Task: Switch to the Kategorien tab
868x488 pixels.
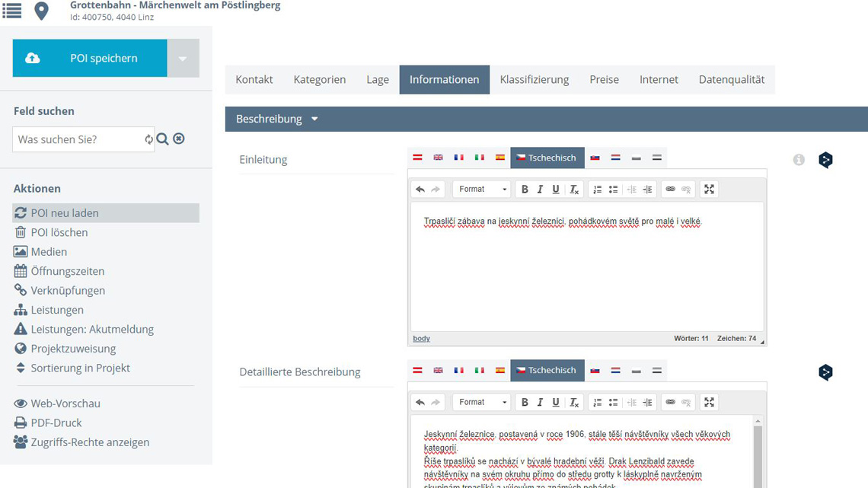Action: click(x=320, y=80)
